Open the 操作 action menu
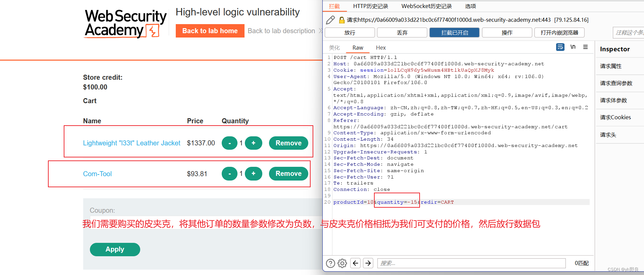644x275 pixels. click(x=507, y=32)
